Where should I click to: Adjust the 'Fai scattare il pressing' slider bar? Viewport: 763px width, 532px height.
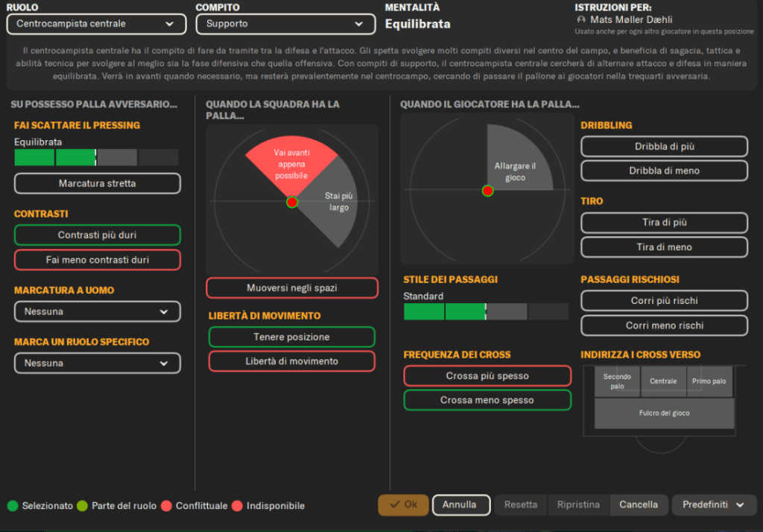(x=96, y=157)
